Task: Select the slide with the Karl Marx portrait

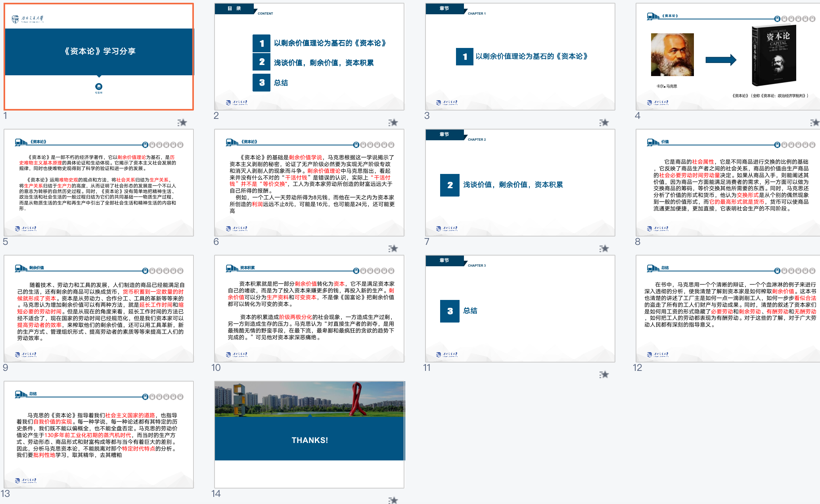Action: 728,57
